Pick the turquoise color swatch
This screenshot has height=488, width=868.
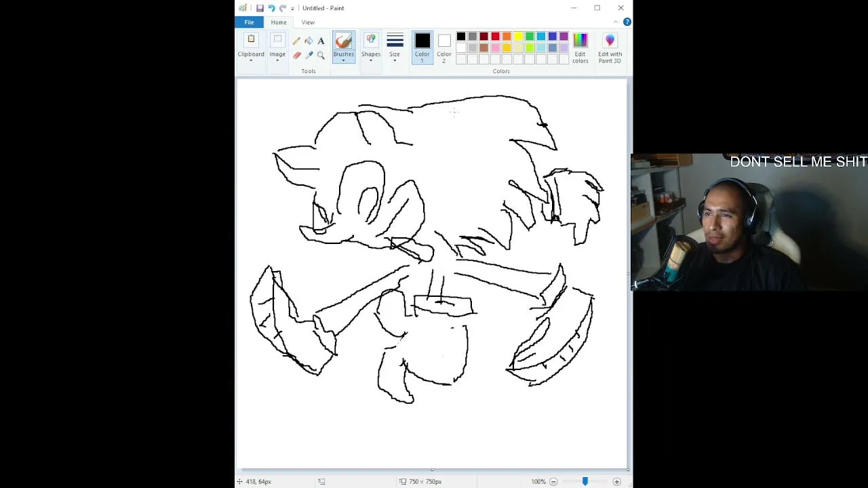(540, 37)
